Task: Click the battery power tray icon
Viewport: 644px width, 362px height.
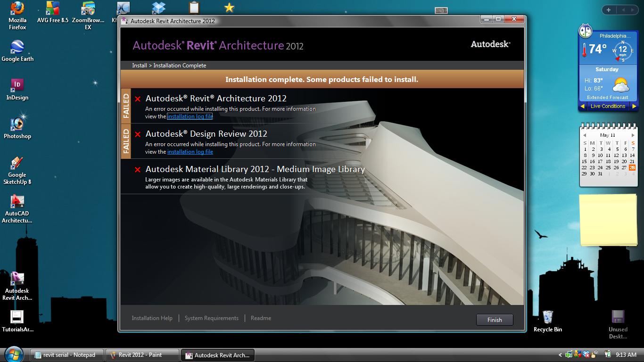Action: click(608, 354)
